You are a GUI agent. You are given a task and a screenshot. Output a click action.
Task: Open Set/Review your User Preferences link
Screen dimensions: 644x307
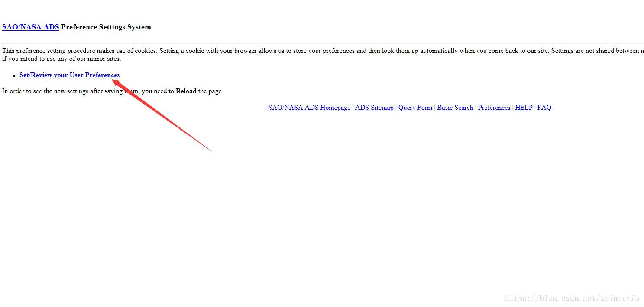coord(70,75)
